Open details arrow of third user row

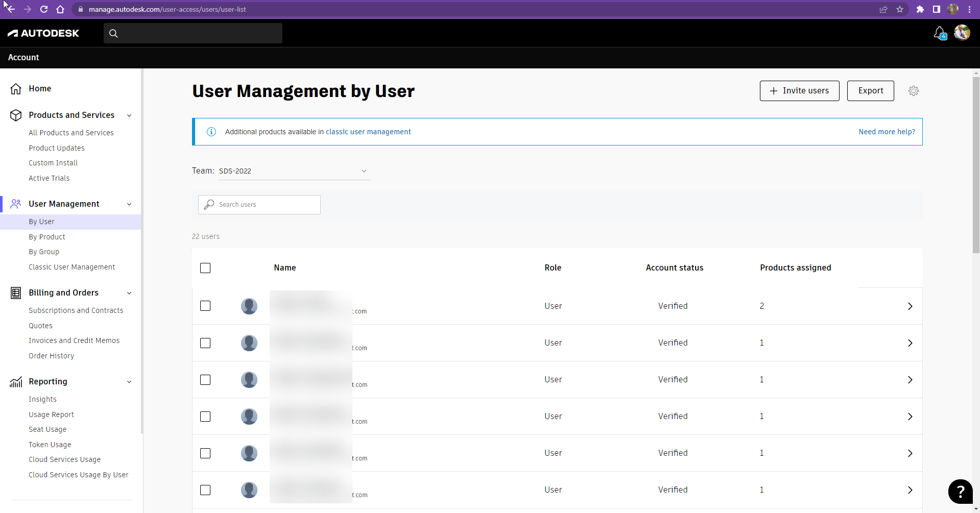[910, 380]
